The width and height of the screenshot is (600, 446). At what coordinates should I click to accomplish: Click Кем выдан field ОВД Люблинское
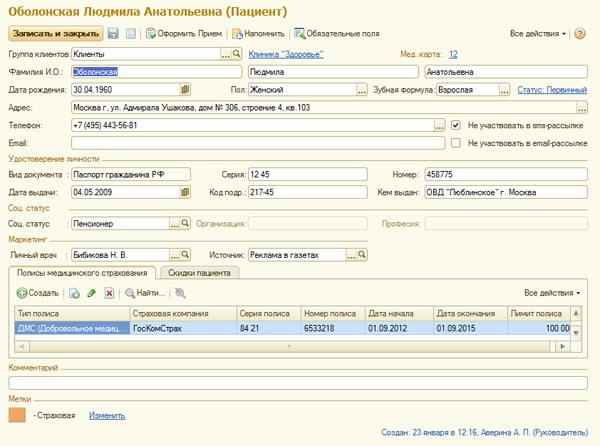click(506, 192)
